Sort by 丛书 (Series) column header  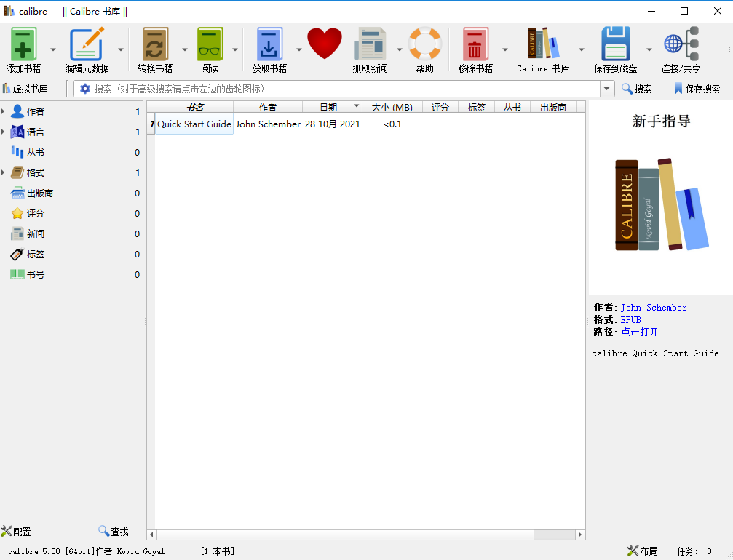(512, 107)
